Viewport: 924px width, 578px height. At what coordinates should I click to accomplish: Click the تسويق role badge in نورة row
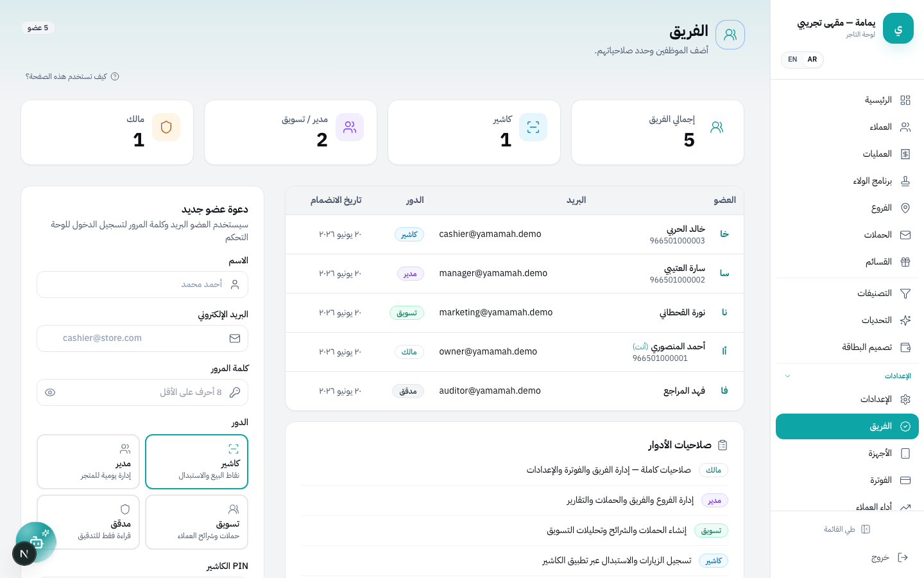(x=407, y=313)
